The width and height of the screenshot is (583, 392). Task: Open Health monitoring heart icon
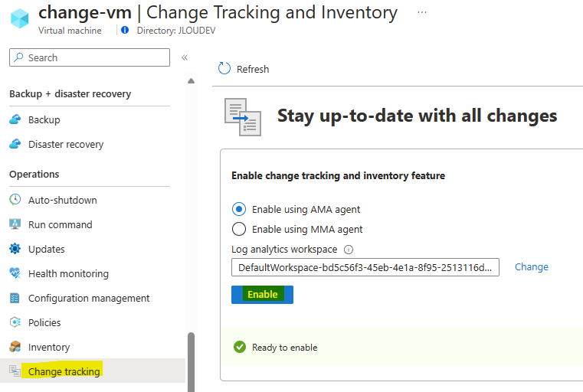coord(15,273)
